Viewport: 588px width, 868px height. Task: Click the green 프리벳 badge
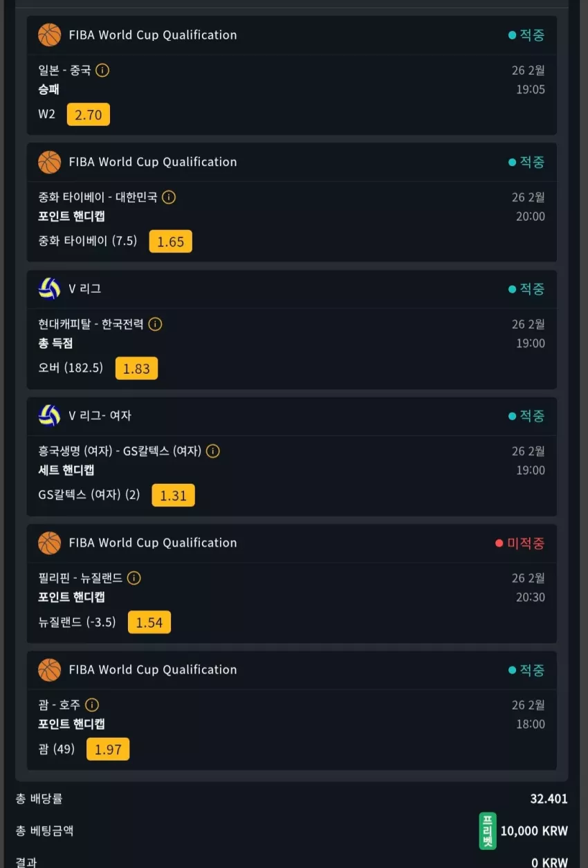[x=488, y=831]
